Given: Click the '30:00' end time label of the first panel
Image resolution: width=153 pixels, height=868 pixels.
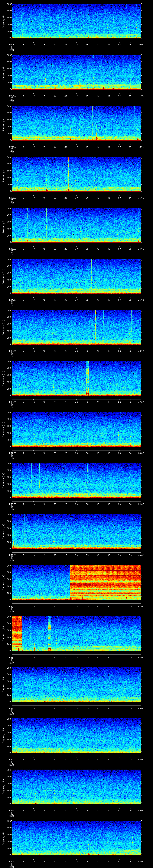Looking at the screenshot, I should pos(141,44).
